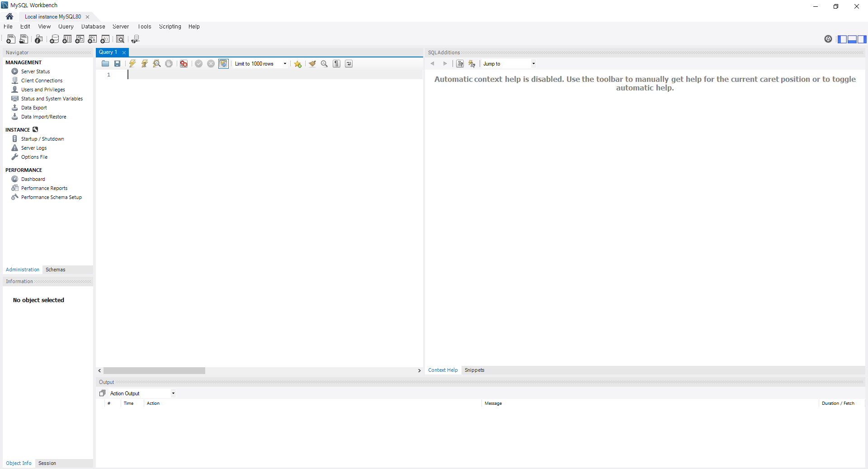Rollback the transaction with the X icon

point(211,64)
